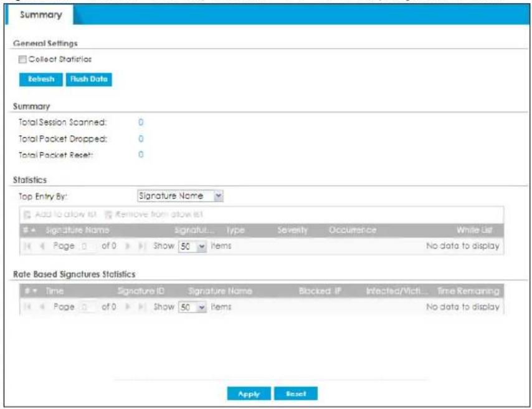
Task: Click the Total Session Scanned value 0
Action: [141, 122]
